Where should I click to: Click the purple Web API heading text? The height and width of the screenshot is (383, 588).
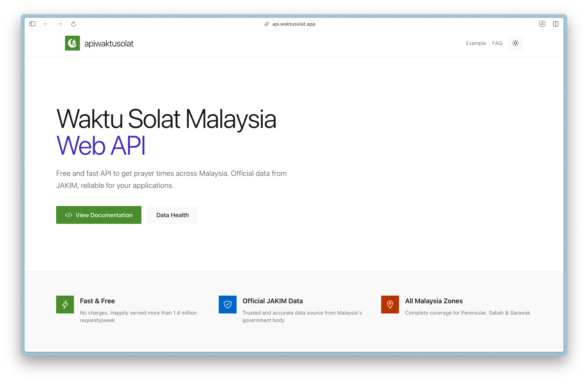[101, 146]
